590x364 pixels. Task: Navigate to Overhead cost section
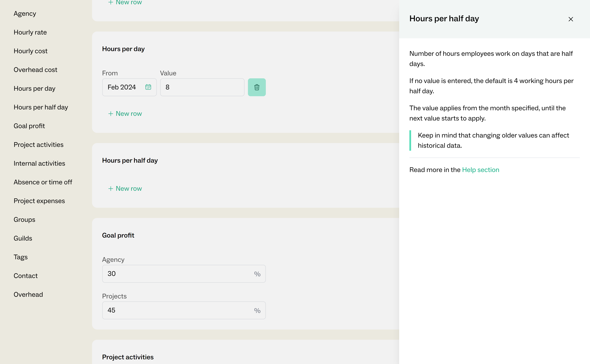[x=35, y=70]
